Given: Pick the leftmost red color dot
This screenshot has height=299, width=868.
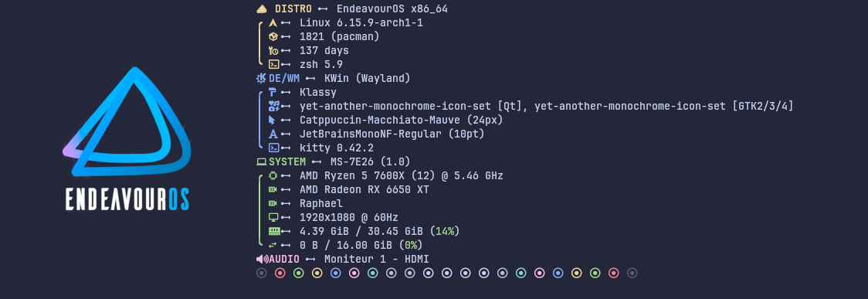Looking at the screenshot, I should point(280,273).
